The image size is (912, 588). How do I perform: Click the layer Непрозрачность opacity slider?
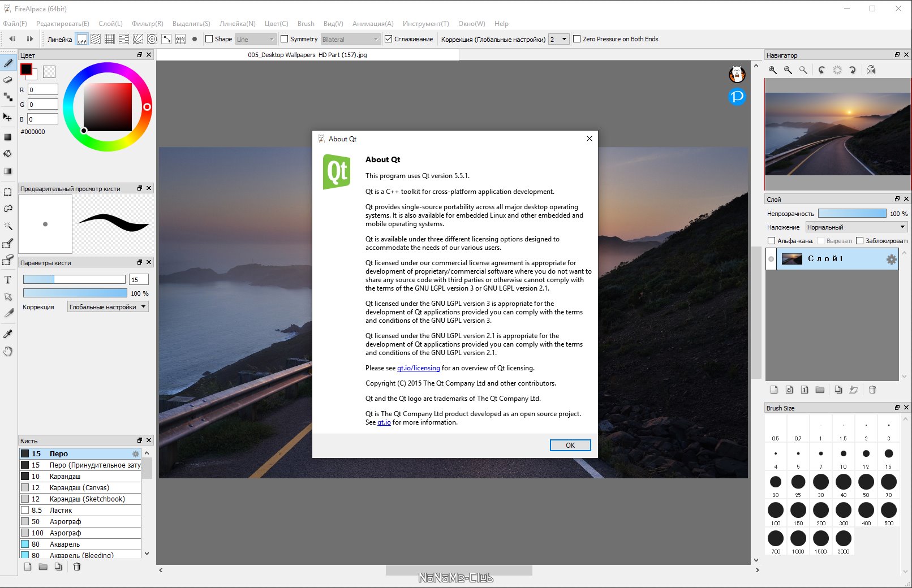pos(852,213)
